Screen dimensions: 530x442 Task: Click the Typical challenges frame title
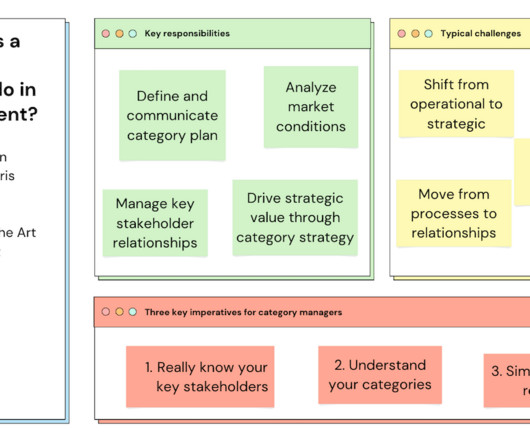[481, 33]
